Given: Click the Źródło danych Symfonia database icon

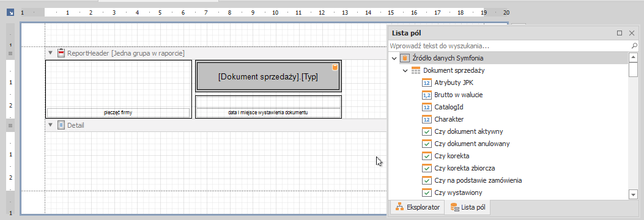Looking at the screenshot, I should (405, 58).
